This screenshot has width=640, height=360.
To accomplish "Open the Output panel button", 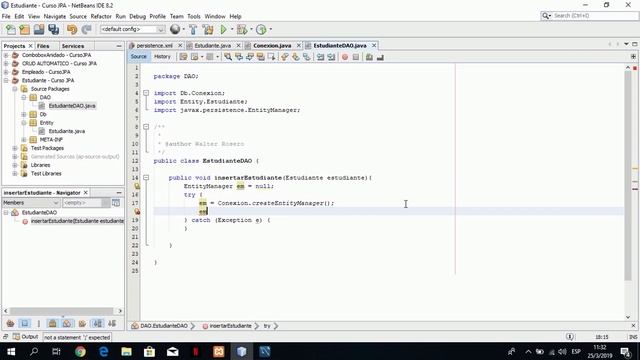I will click(x=26, y=337).
